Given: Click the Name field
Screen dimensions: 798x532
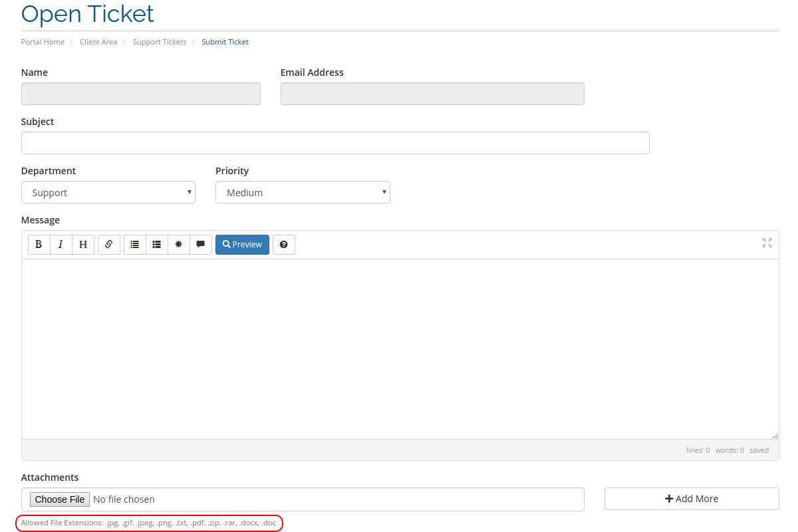Looking at the screenshot, I should pyautogui.click(x=141, y=94).
